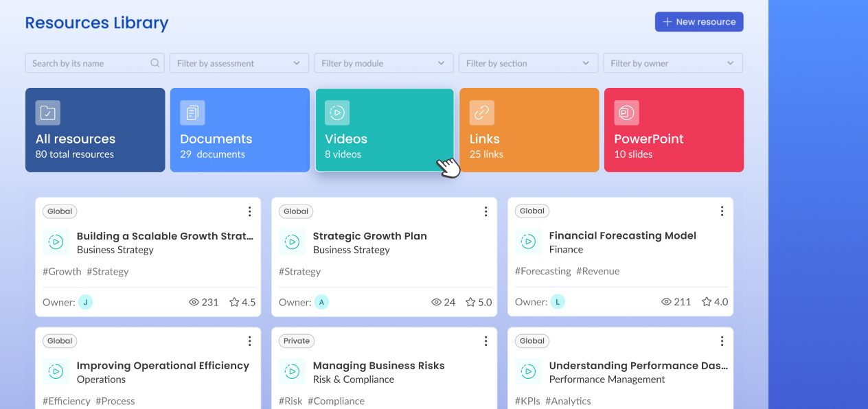Click the star rating 4.0
The height and width of the screenshot is (409, 868).
click(x=715, y=302)
